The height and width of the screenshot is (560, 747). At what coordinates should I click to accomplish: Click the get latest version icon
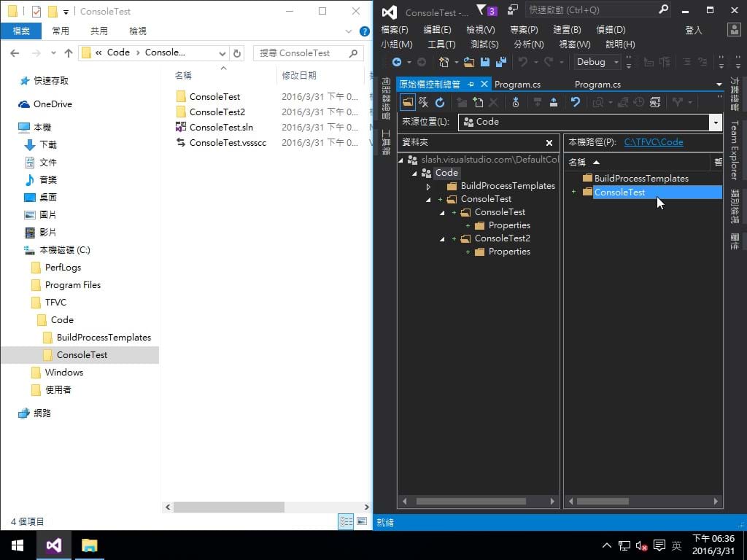516,102
